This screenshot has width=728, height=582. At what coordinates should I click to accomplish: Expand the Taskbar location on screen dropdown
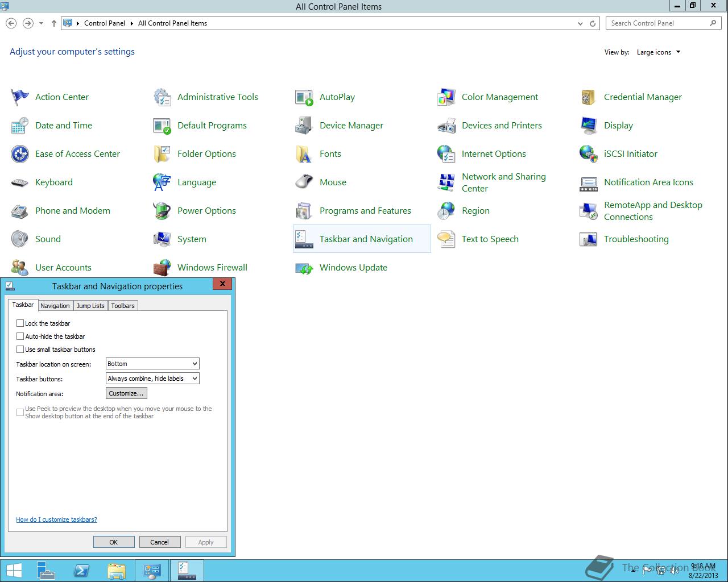(x=152, y=364)
